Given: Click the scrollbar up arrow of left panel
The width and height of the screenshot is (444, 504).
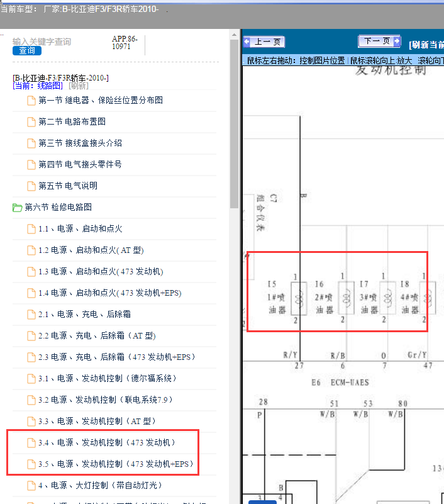Looking at the screenshot, I should [x=234, y=35].
